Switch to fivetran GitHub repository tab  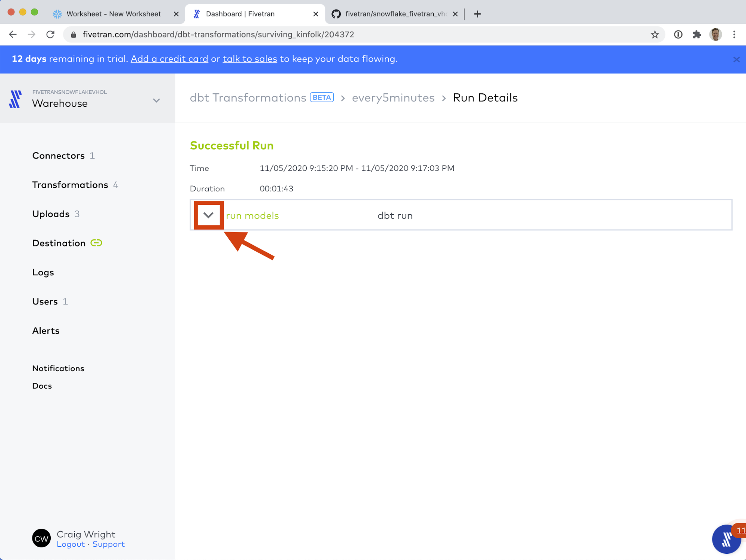396,14
